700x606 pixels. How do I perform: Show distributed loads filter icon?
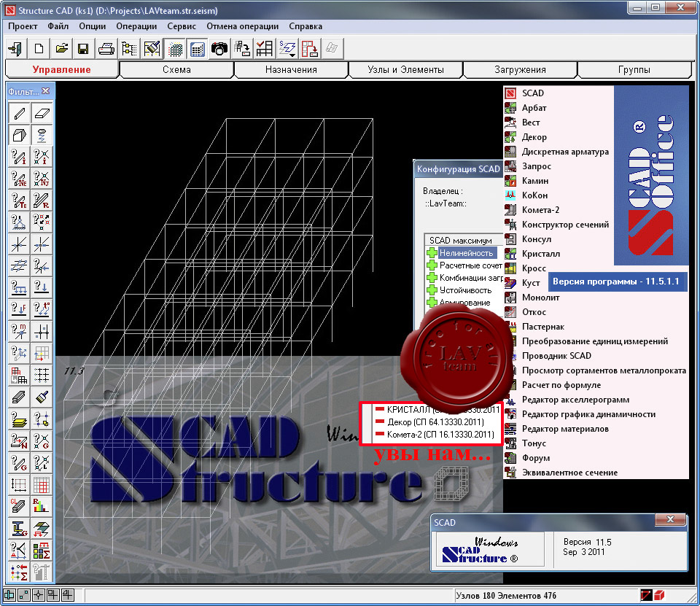click(x=19, y=288)
